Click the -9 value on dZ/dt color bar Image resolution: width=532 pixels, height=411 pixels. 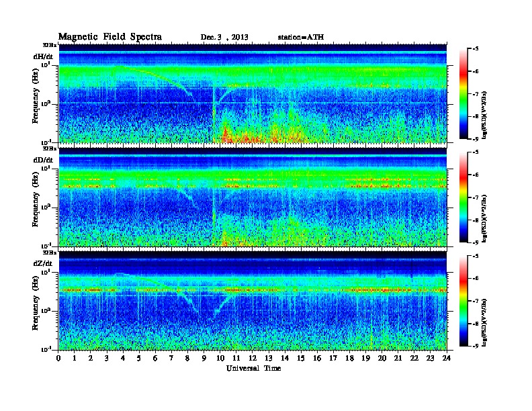tap(476, 346)
